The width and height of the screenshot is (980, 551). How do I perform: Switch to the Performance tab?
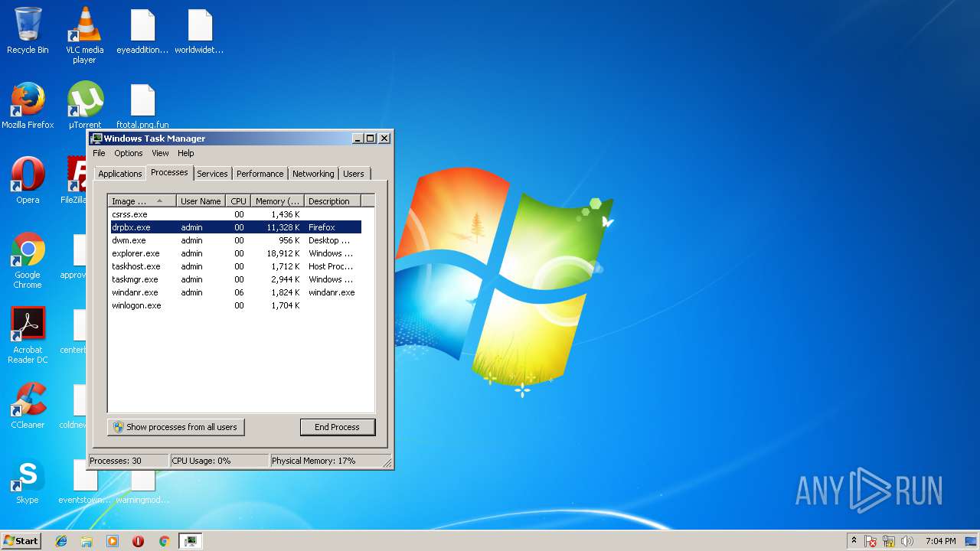(x=260, y=174)
